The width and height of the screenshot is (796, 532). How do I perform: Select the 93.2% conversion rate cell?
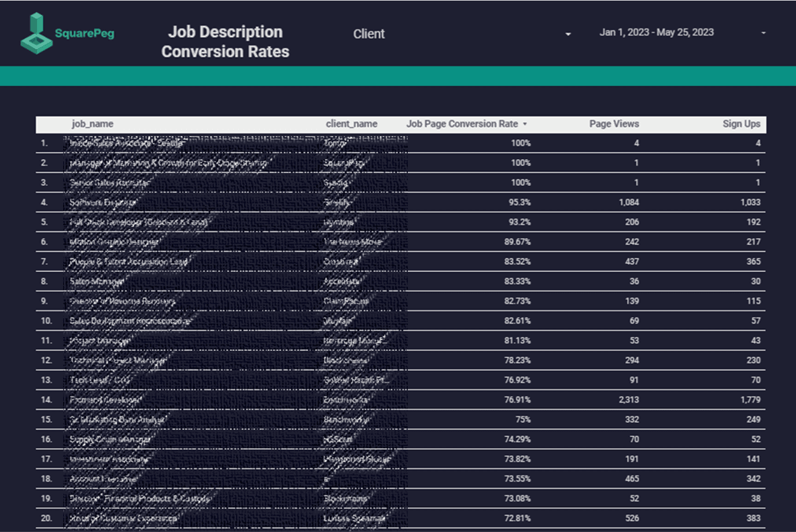[x=519, y=222]
